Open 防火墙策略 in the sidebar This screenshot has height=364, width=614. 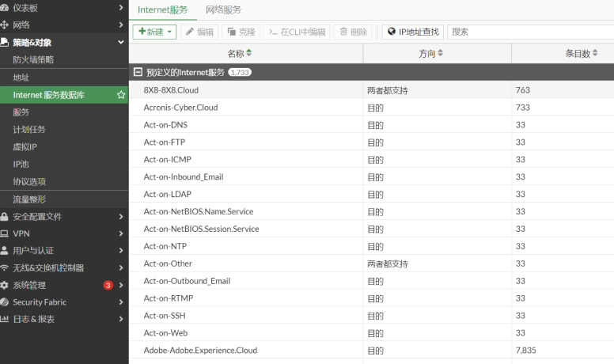(x=33, y=60)
